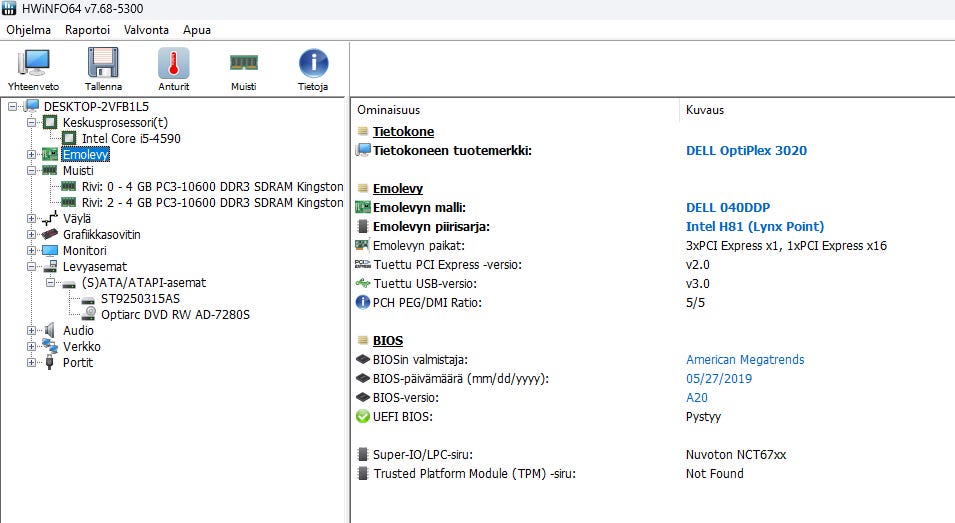Screen dimensions: 955x523
Task: Click the memory icon for Rivi: 2 row
Action: click(x=69, y=202)
